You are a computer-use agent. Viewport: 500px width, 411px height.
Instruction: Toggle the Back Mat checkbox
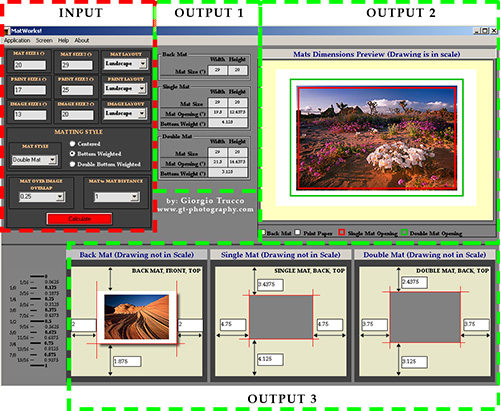263,232
